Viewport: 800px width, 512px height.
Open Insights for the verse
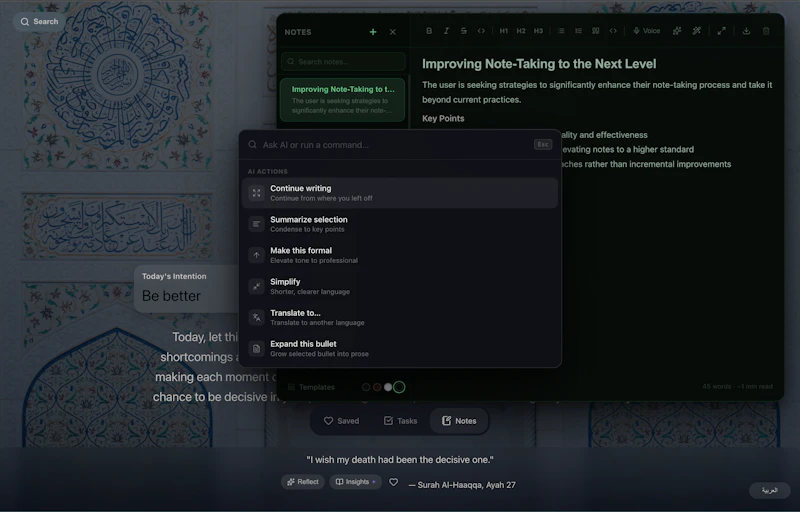[355, 482]
